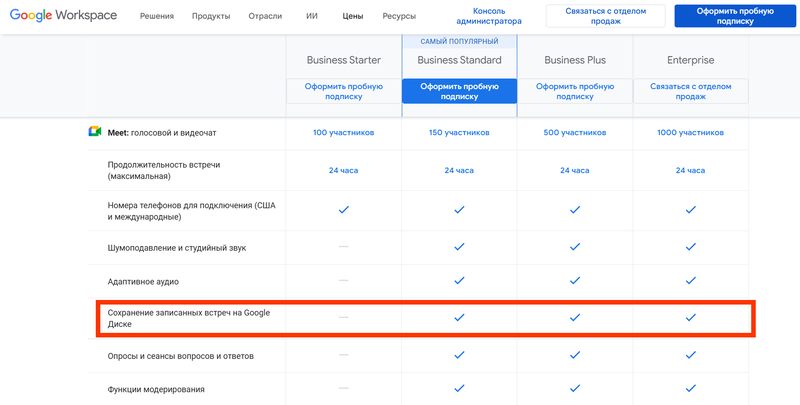Click 24 часа in Enterprise column
This screenshot has width=800, height=405.
691,170
